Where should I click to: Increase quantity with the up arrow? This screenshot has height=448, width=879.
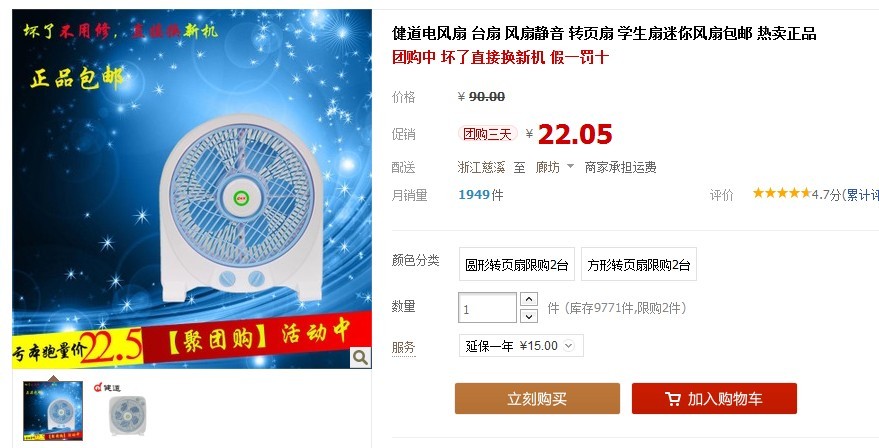pos(529,299)
